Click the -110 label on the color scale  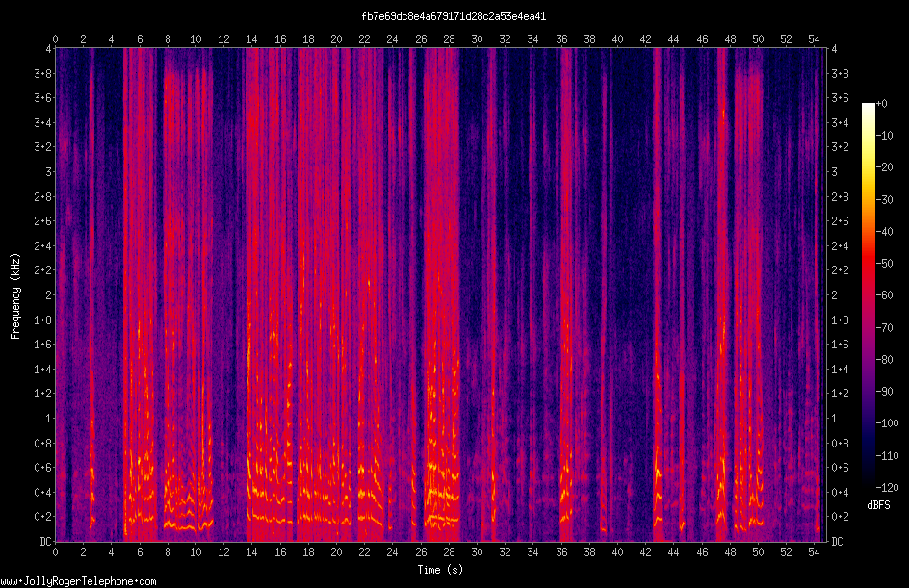point(888,456)
